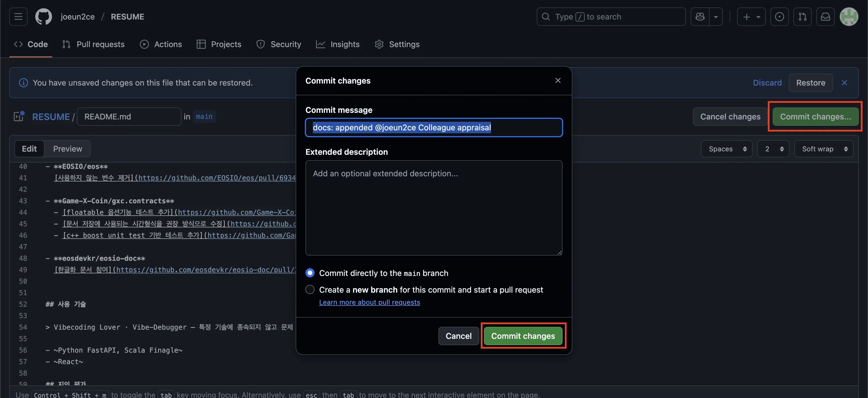868x398 pixels.
Task: Open the Actions repository tab
Action: pos(161,44)
